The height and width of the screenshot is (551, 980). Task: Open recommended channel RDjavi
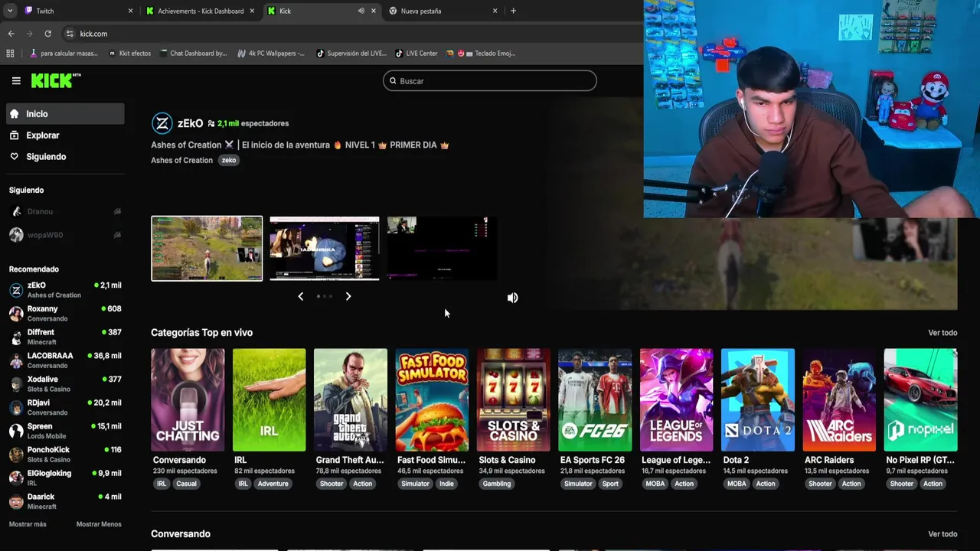click(66, 407)
